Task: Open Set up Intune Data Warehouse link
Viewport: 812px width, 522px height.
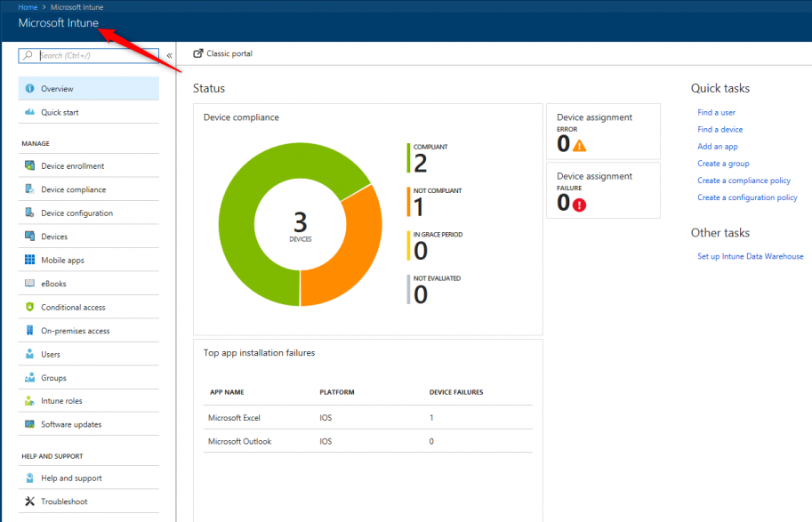Action: pyautogui.click(x=750, y=256)
